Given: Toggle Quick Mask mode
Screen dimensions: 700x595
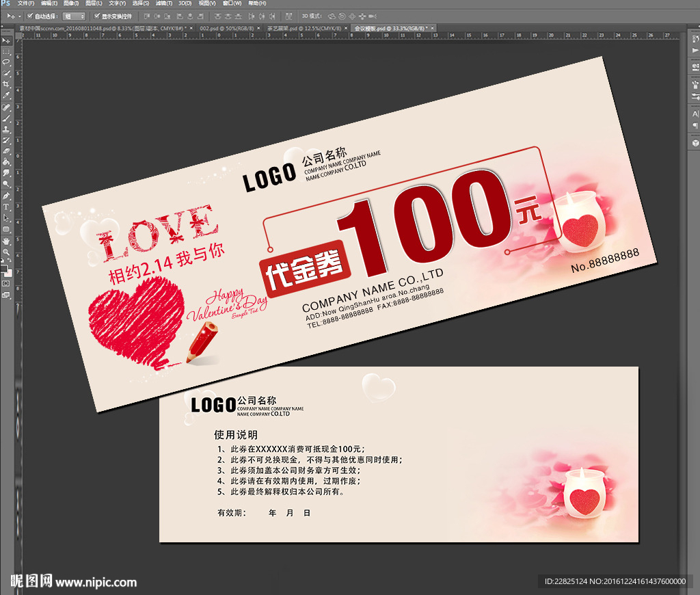Looking at the screenshot, I should click(6, 282).
